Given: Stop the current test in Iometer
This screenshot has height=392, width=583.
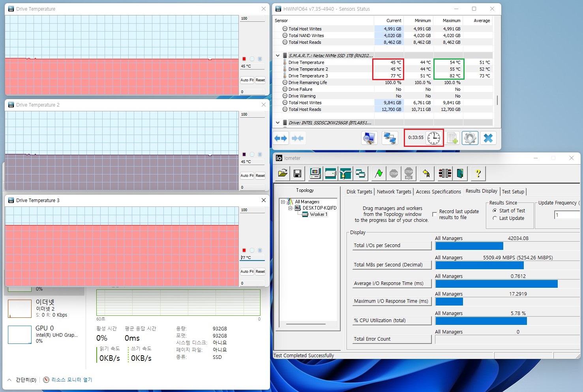Looking at the screenshot, I should coord(394,173).
